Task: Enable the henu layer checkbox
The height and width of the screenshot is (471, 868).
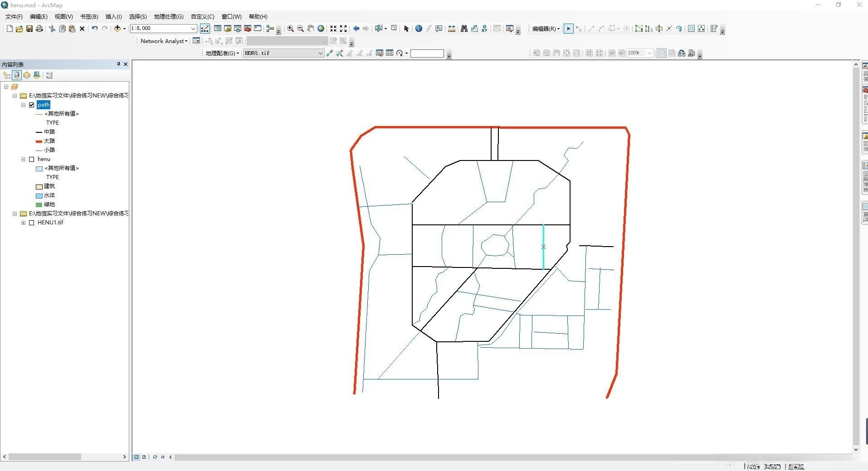Action: click(32, 159)
